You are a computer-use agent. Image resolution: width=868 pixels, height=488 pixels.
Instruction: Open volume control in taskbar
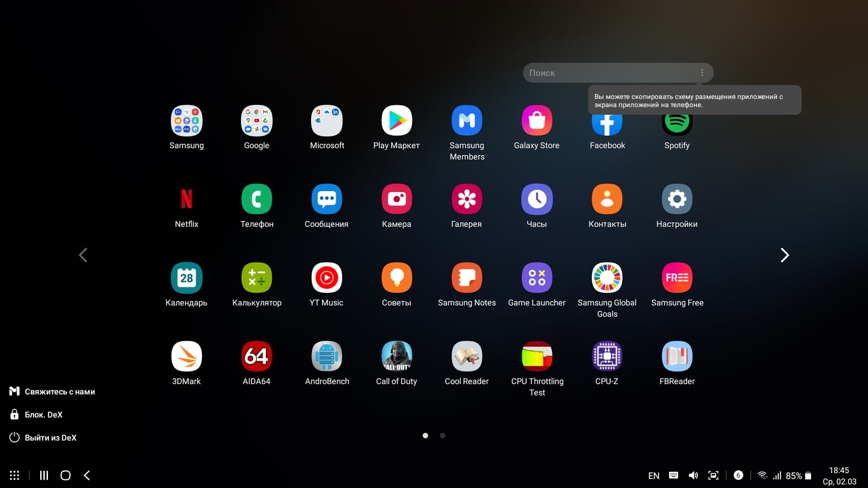(x=693, y=475)
